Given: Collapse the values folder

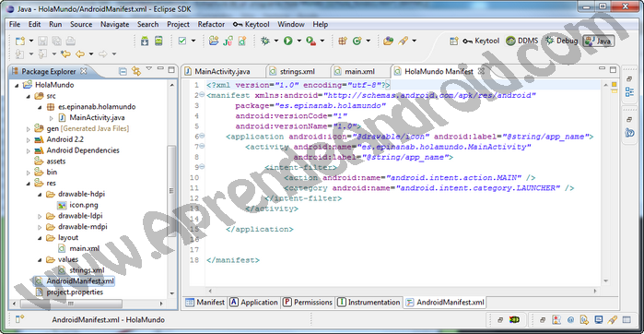Looking at the screenshot, I should (40, 259).
